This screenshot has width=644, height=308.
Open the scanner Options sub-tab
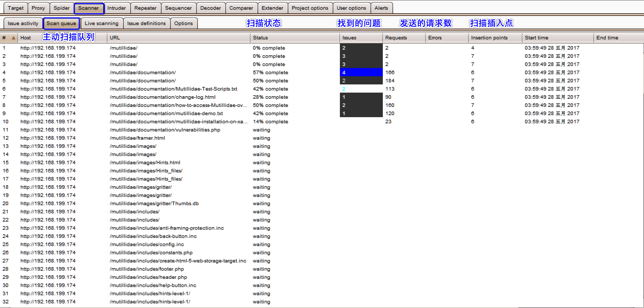click(183, 23)
